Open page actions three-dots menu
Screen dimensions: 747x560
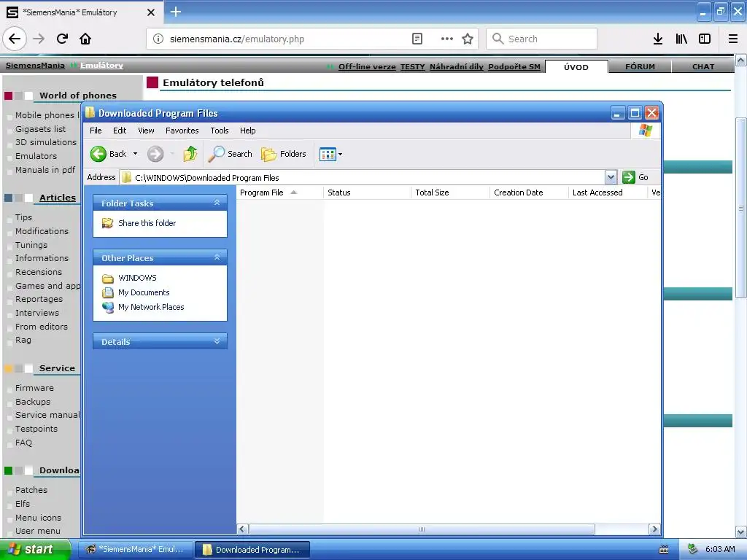(447, 39)
